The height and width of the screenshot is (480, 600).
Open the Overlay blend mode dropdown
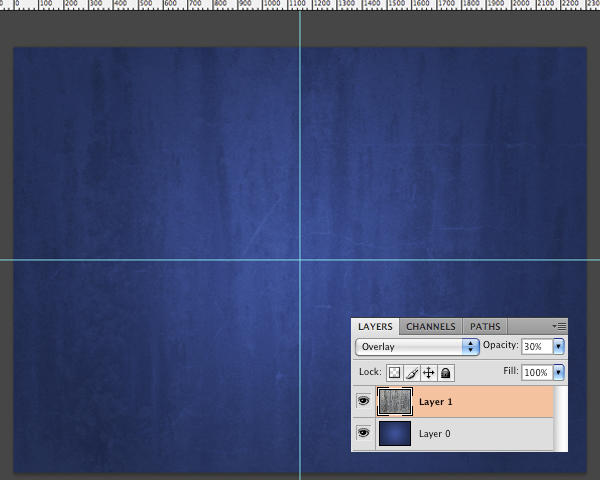(418, 346)
